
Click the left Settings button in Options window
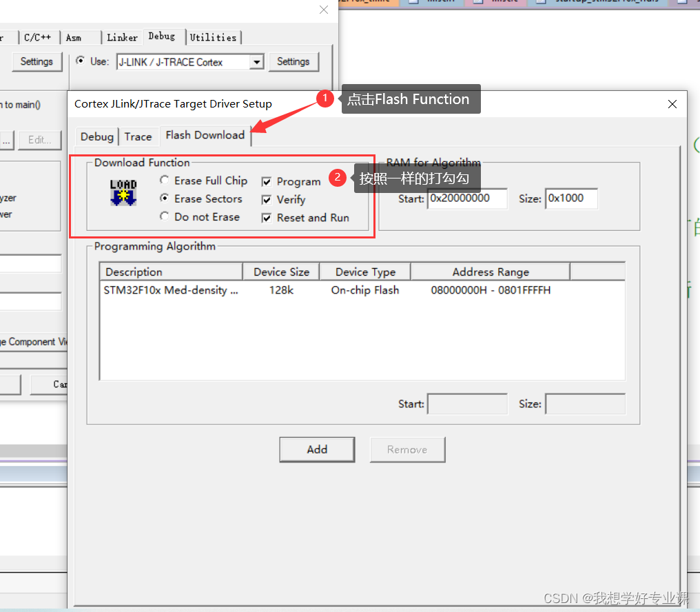pos(37,61)
